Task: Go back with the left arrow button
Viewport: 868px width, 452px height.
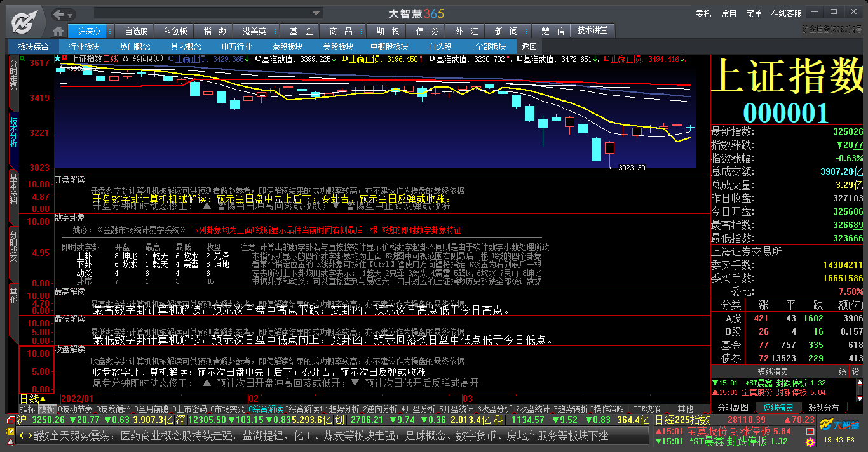Action: [58, 14]
